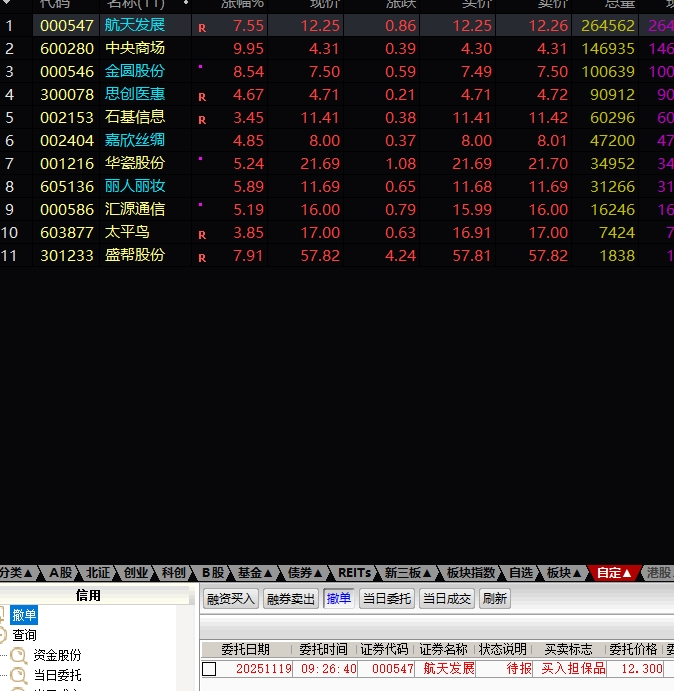Click the 买卖标志 column header
The width and height of the screenshot is (674, 691).
568,649
